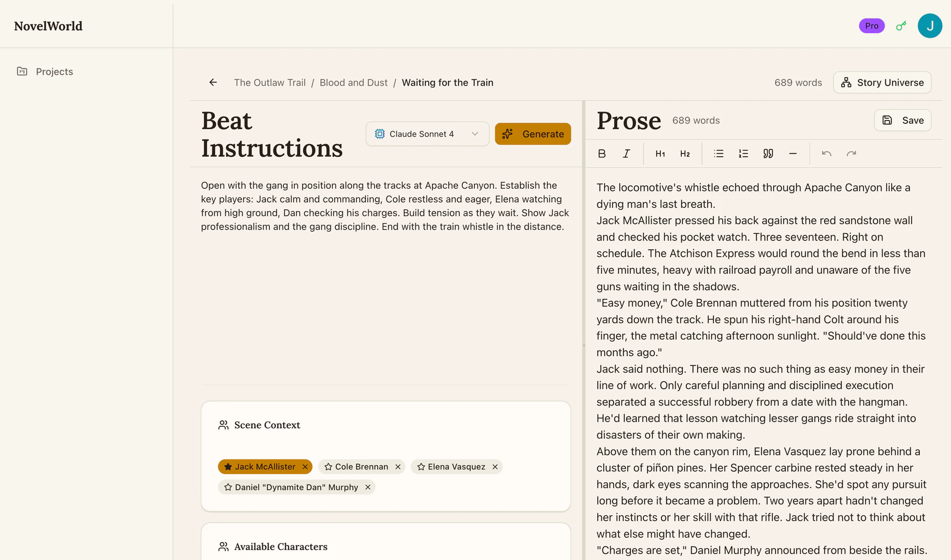Navigate to Blood and Dust breadcrumb
The image size is (951, 560).
tap(353, 82)
